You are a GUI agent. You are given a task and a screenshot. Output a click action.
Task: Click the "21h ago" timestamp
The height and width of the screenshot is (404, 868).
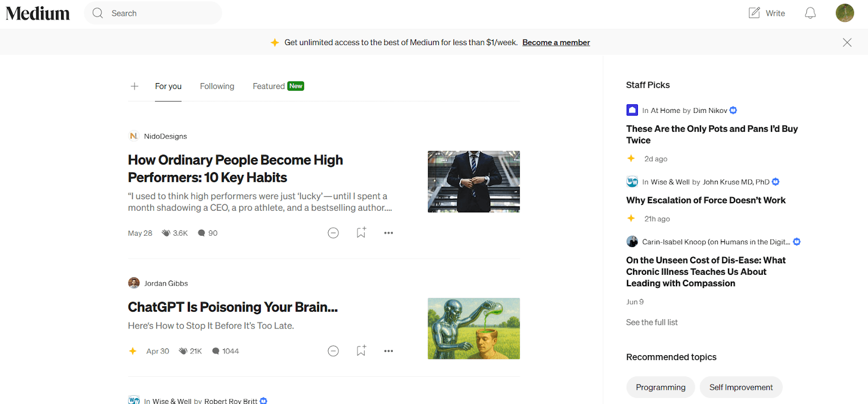(x=657, y=219)
